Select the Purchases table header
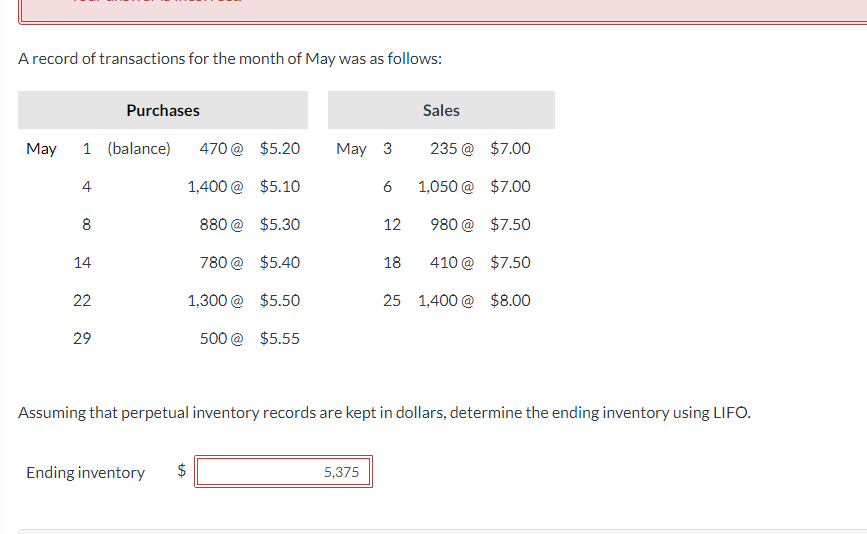The height and width of the screenshot is (534, 867). click(163, 110)
